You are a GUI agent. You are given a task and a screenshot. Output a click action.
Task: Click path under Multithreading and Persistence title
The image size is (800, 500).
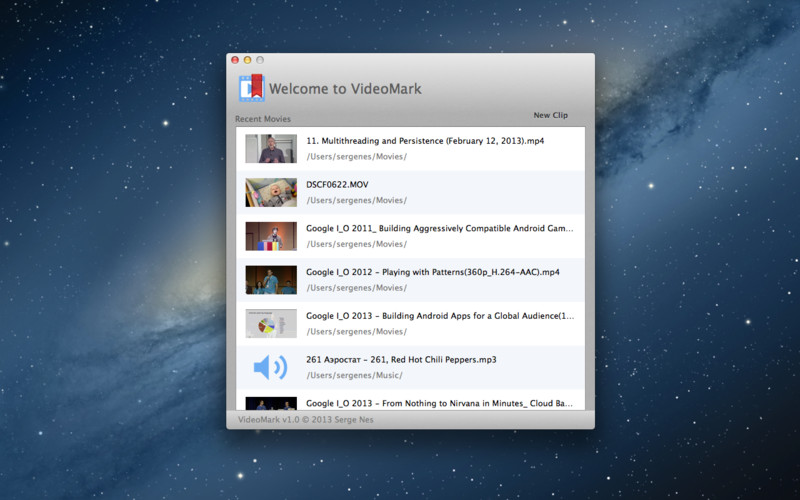357,157
